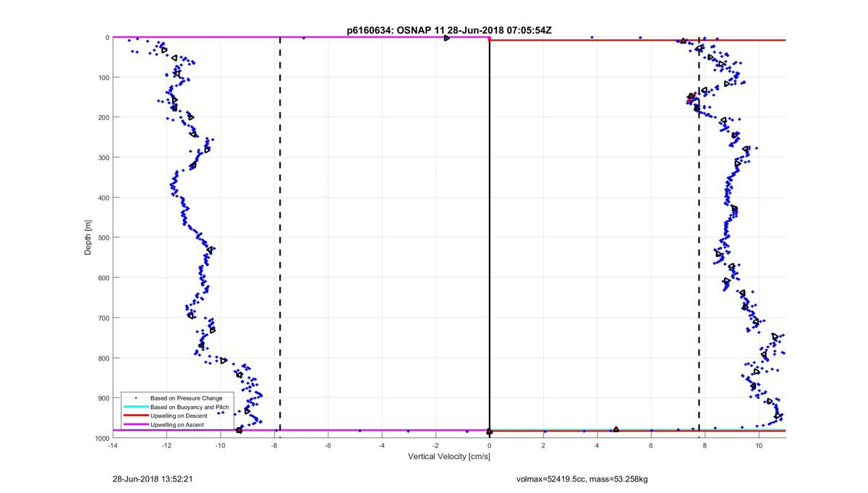Click depth axis tick label '400'
The image size is (868, 493).
point(103,198)
